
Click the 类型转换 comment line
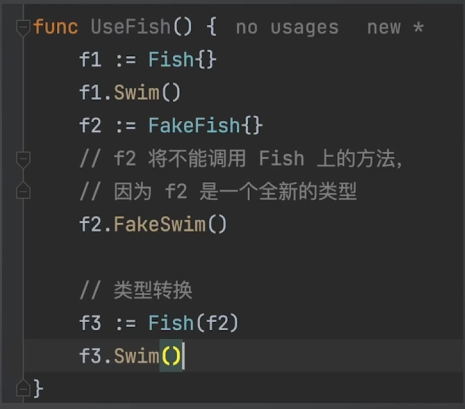[x=136, y=290]
